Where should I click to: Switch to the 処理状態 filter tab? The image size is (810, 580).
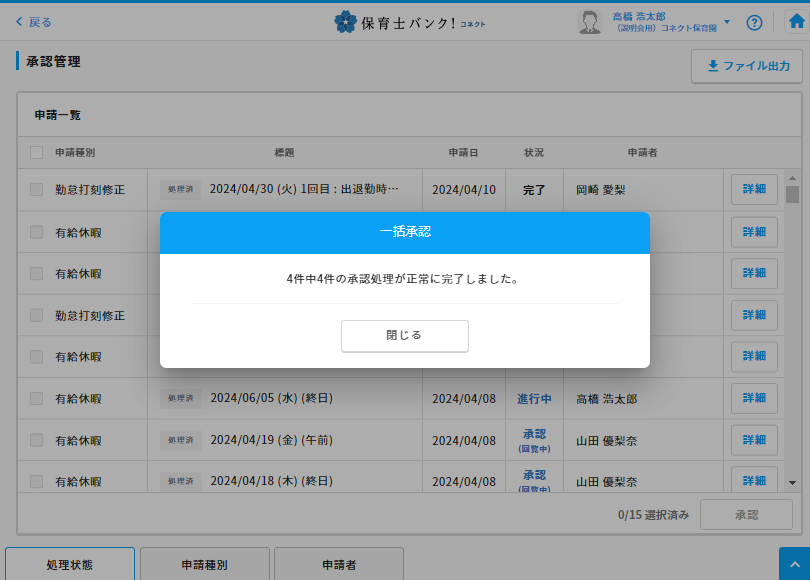pyautogui.click(x=69, y=564)
